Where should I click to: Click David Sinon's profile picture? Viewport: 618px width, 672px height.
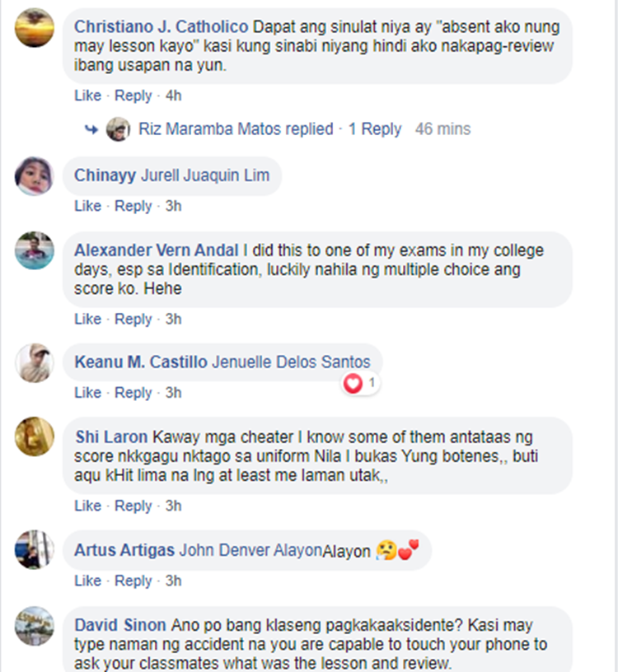[35, 626]
